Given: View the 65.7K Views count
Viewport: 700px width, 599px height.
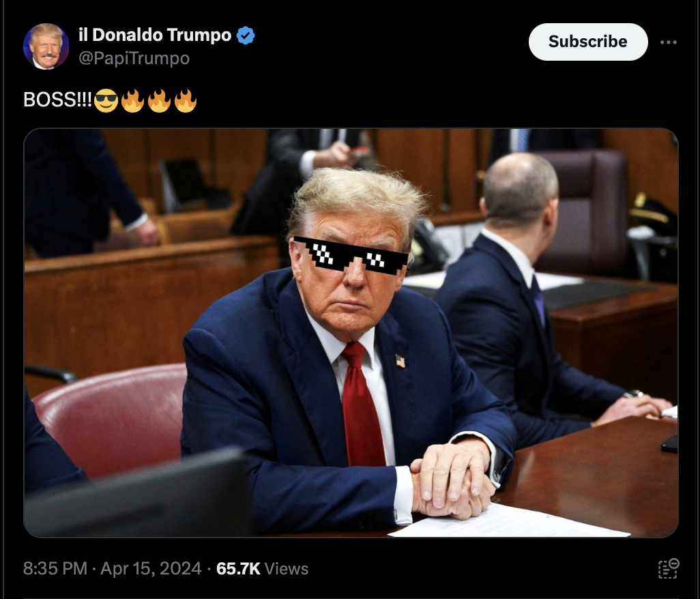Looking at the screenshot, I should click(x=262, y=568).
